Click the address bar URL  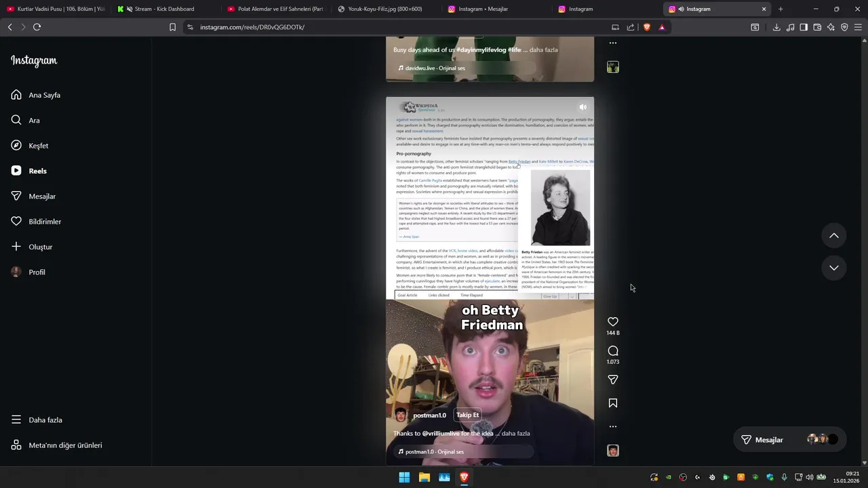pos(252,27)
